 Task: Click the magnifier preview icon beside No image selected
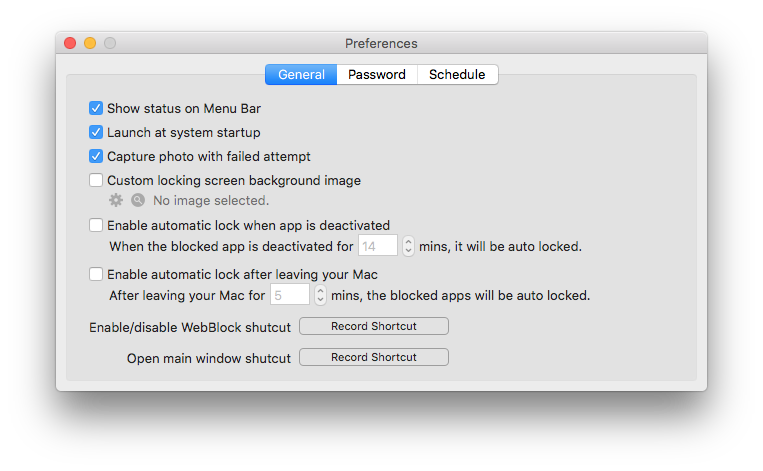point(138,200)
